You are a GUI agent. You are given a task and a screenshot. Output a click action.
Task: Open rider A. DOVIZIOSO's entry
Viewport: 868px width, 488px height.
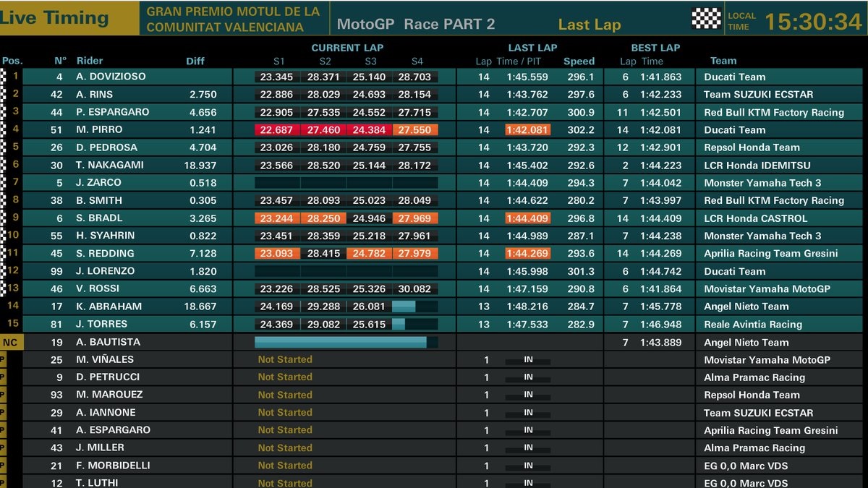point(111,77)
